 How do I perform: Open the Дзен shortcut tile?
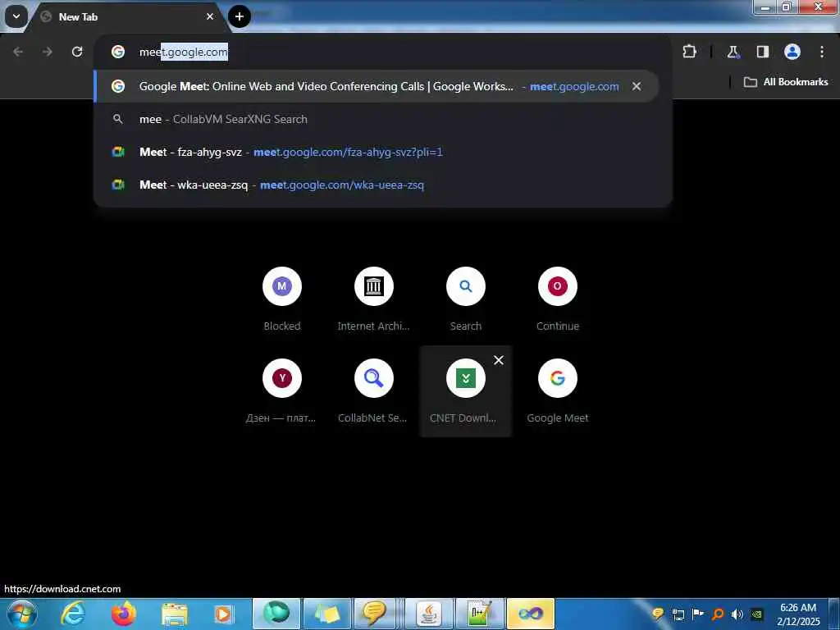click(x=282, y=392)
